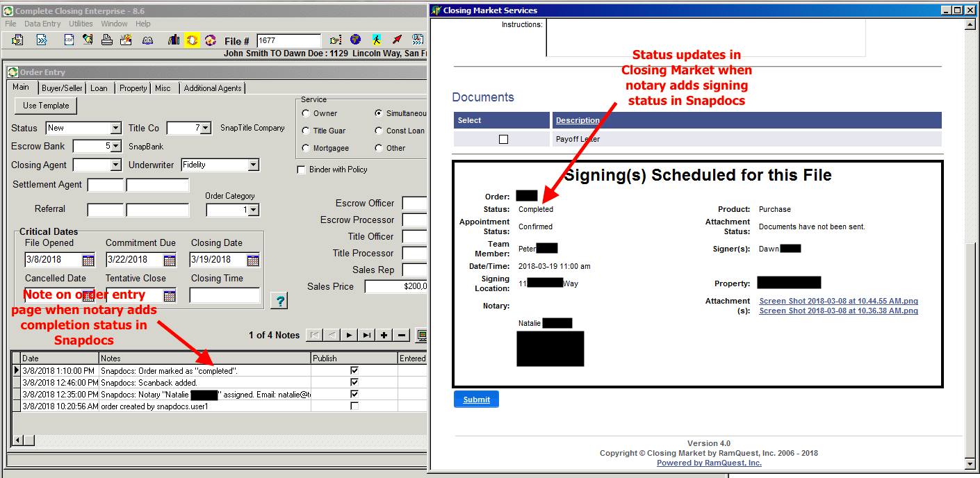Jump to last note in notes navigator

click(366, 335)
